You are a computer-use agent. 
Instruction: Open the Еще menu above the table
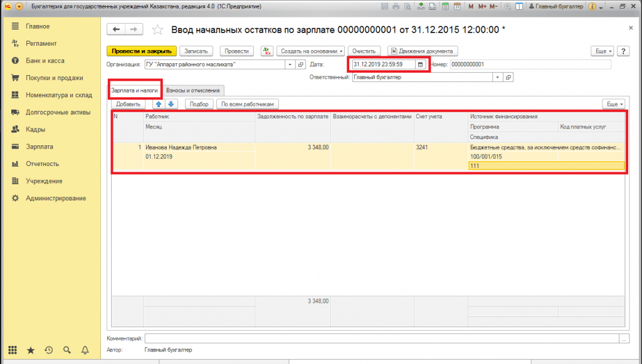613,104
